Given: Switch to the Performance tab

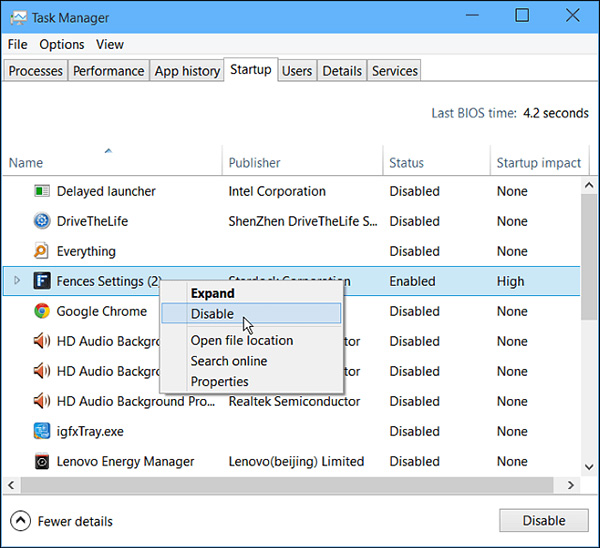Looking at the screenshot, I should click(109, 71).
